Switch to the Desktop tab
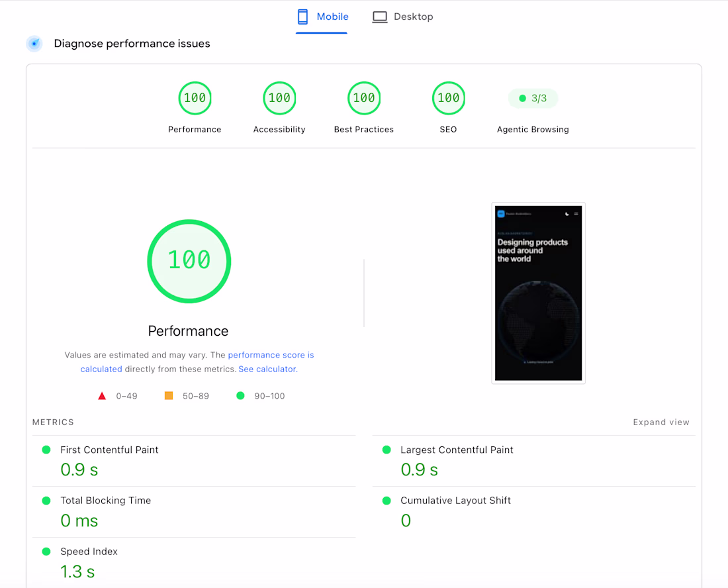This screenshot has width=728, height=588. [x=403, y=17]
